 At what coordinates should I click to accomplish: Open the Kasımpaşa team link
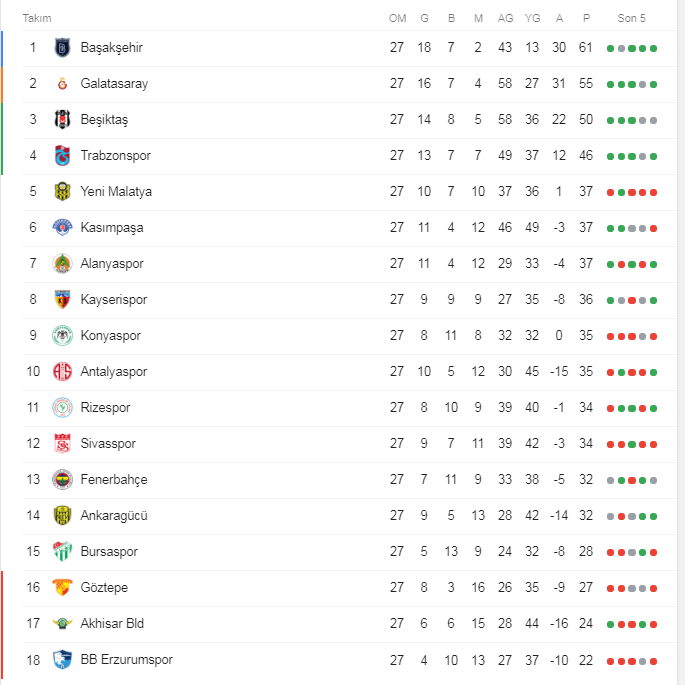point(112,228)
